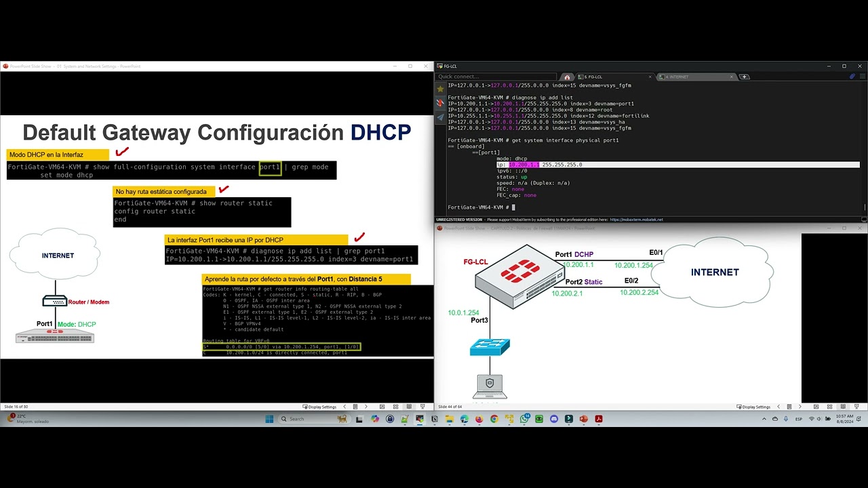
Task: Open Task View from the taskbar
Action: coord(359,419)
